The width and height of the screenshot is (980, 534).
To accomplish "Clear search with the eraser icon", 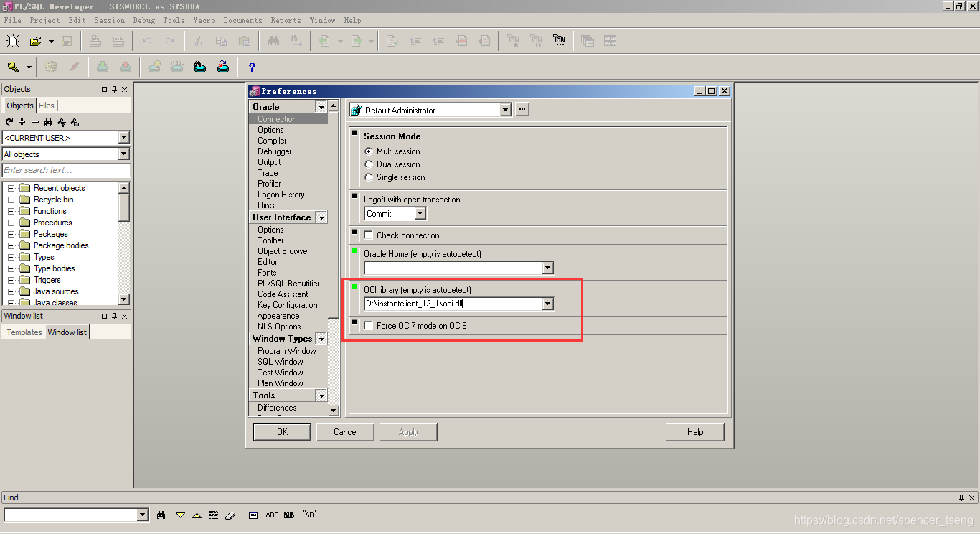I will coord(231,515).
